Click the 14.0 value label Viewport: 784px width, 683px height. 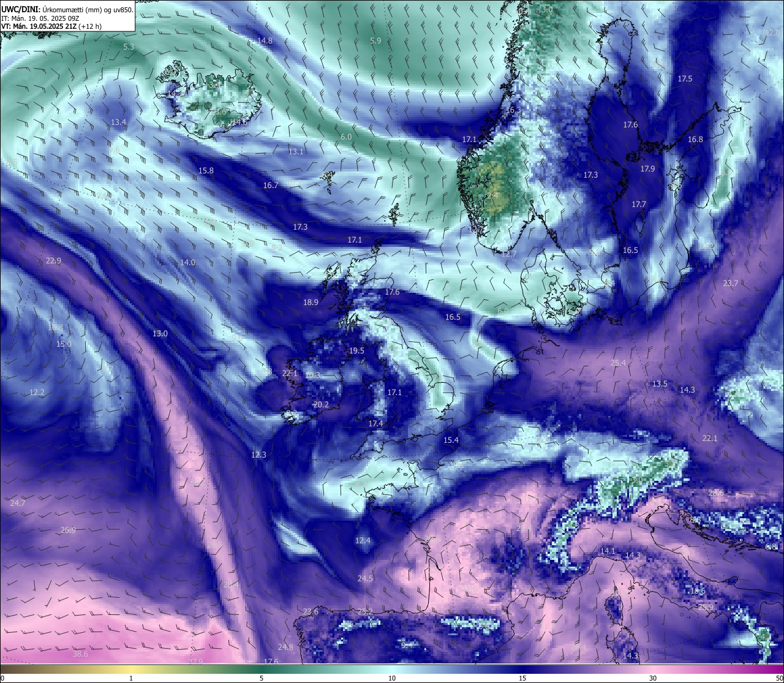click(187, 262)
